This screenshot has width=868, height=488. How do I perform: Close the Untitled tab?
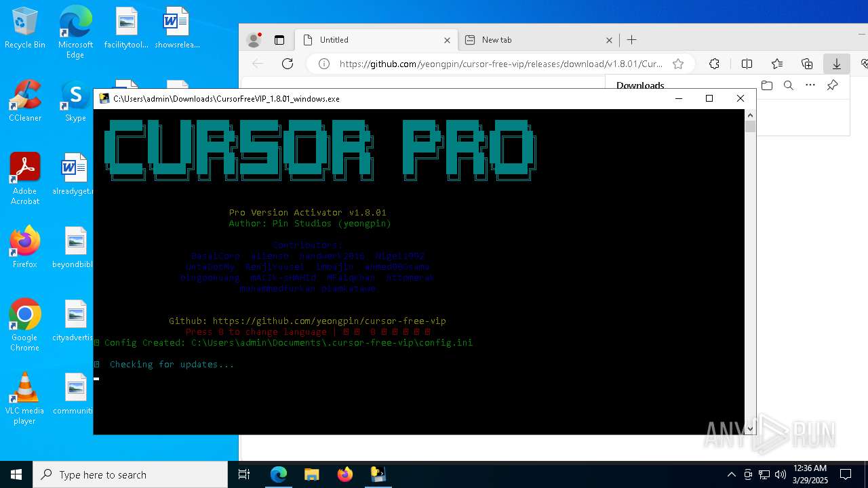(x=447, y=40)
